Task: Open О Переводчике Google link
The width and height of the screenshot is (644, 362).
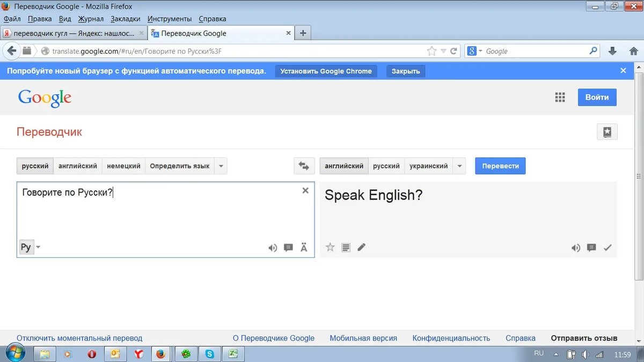Action: tap(274, 338)
